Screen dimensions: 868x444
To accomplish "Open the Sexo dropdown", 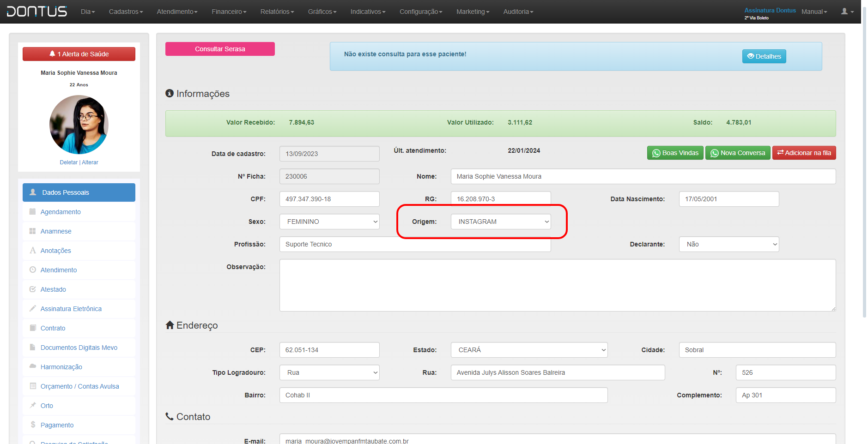I will coord(329,222).
